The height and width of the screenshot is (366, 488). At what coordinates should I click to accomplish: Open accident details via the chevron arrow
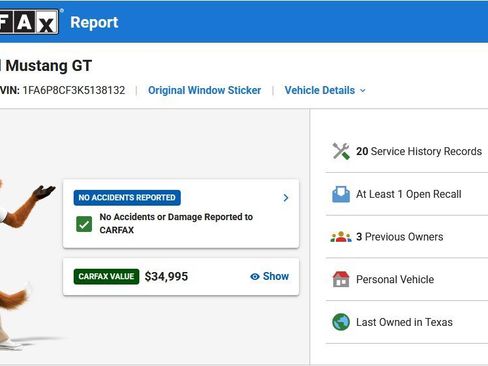(x=286, y=198)
